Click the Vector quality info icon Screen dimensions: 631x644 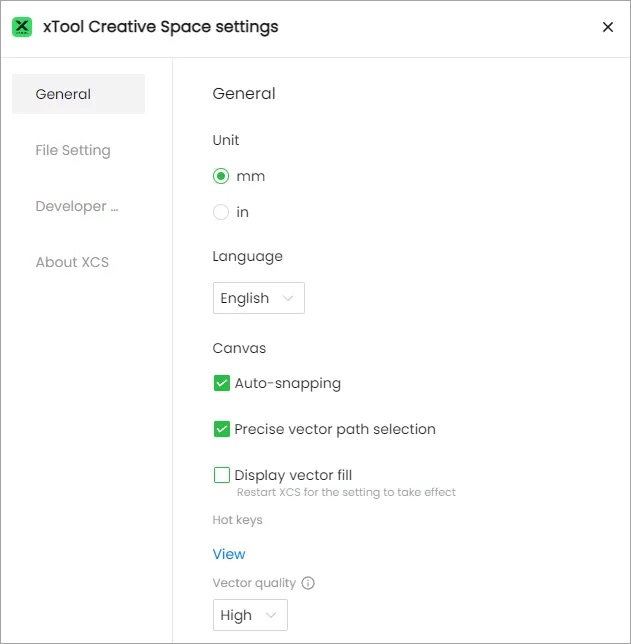coord(308,583)
